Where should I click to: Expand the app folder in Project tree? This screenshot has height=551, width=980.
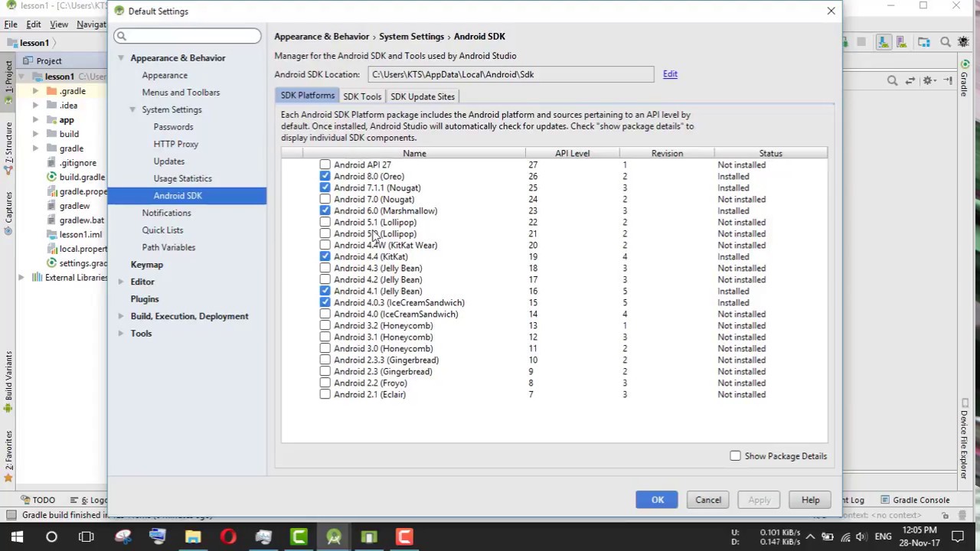(x=35, y=120)
